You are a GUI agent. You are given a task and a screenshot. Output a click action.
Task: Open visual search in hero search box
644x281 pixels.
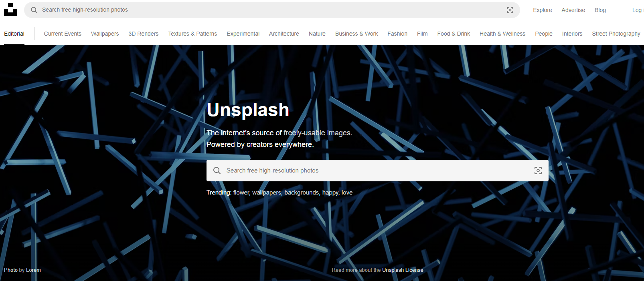coord(538,171)
